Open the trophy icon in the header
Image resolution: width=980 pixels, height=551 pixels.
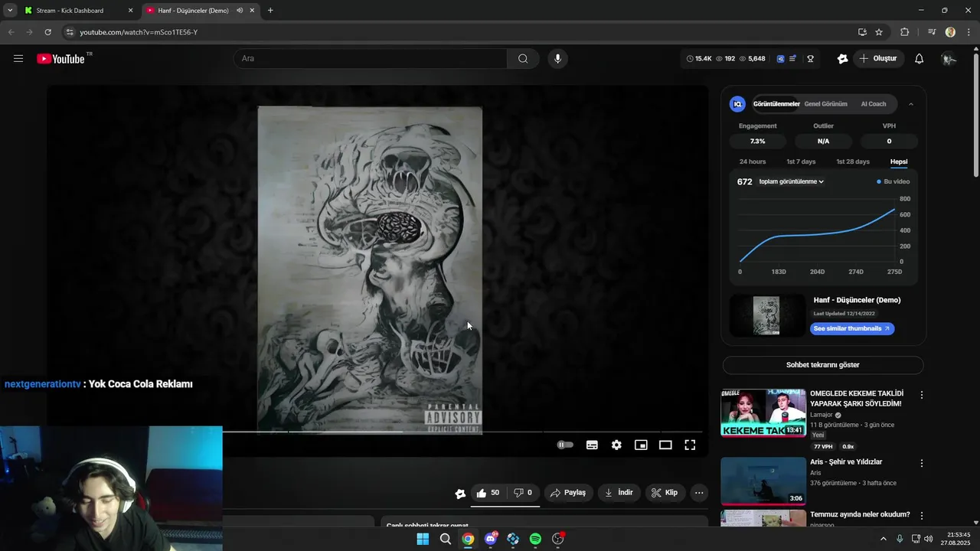[x=810, y=59]
